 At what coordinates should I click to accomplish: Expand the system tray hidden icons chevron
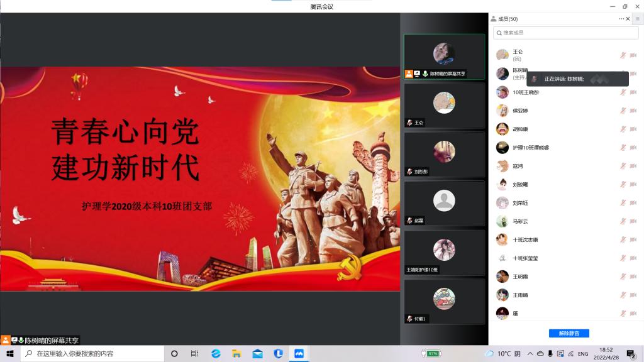tap(530, 354)
